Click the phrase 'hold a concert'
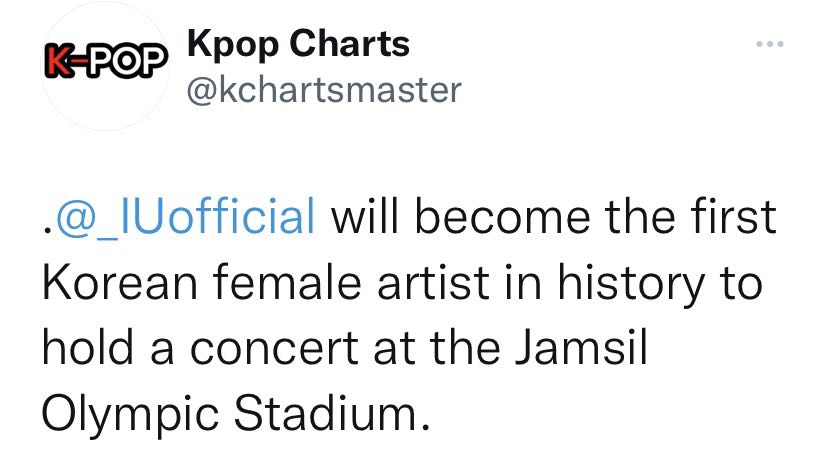The height and width of the screenshot is (458, 814). coord(200,347)
